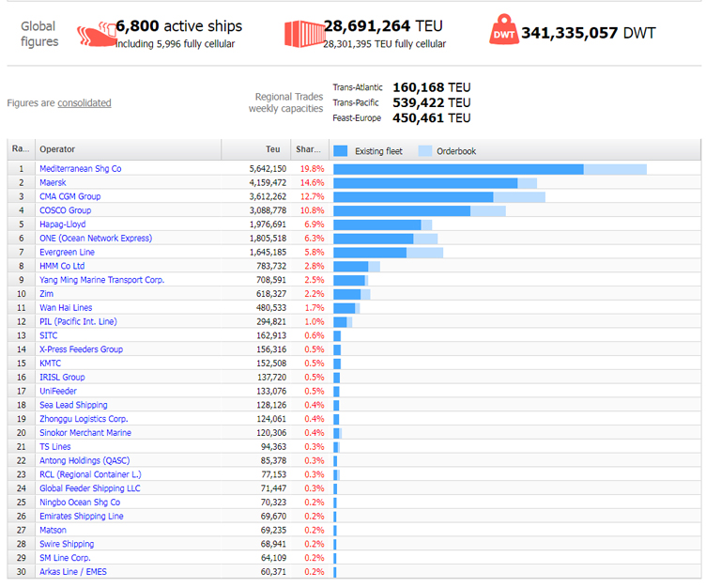The height and width of the screenshot is (588, 706).
Task: Click the Maersk existing fleet bar
Action: [425, 183]
